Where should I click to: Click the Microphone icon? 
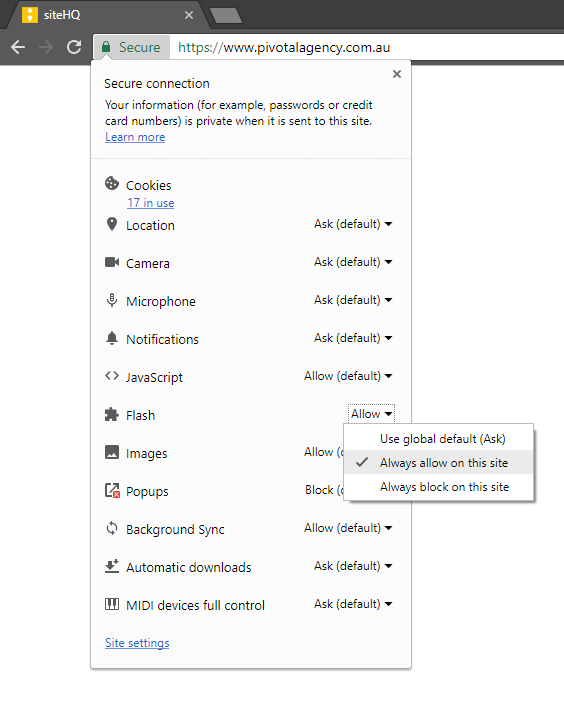point(112,300)
